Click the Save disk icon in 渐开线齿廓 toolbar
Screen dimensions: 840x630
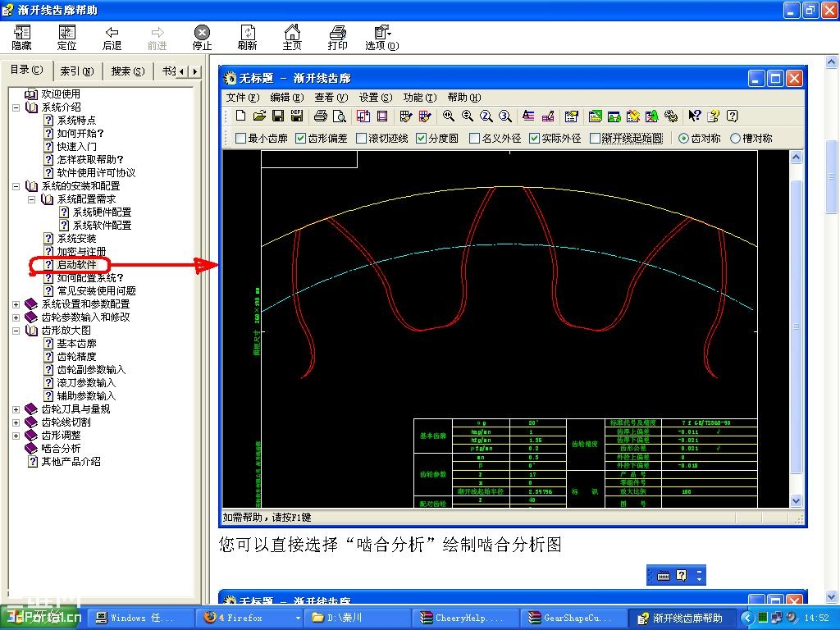(278, 116)
